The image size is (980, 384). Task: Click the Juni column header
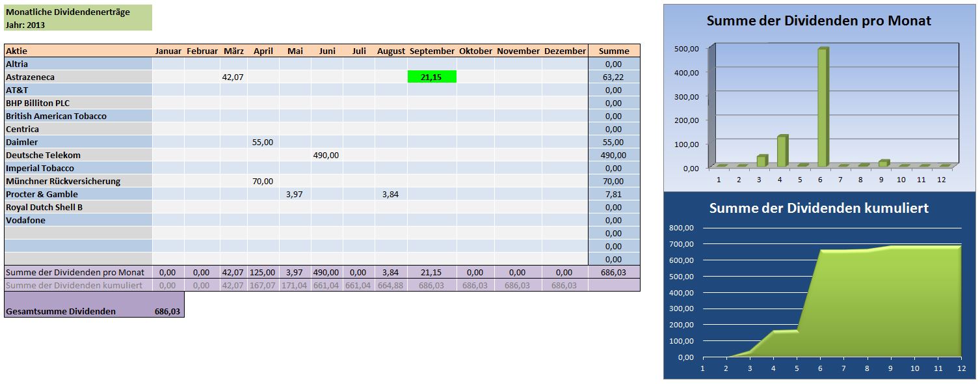[x=327, y=51]
